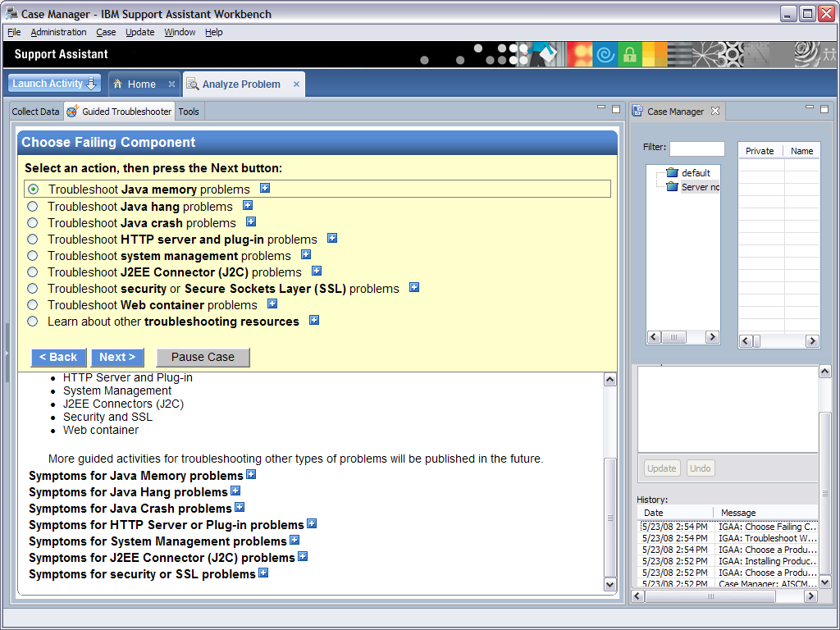Select history row IGAA: Installing Produc..

click(x=728, y=561)
